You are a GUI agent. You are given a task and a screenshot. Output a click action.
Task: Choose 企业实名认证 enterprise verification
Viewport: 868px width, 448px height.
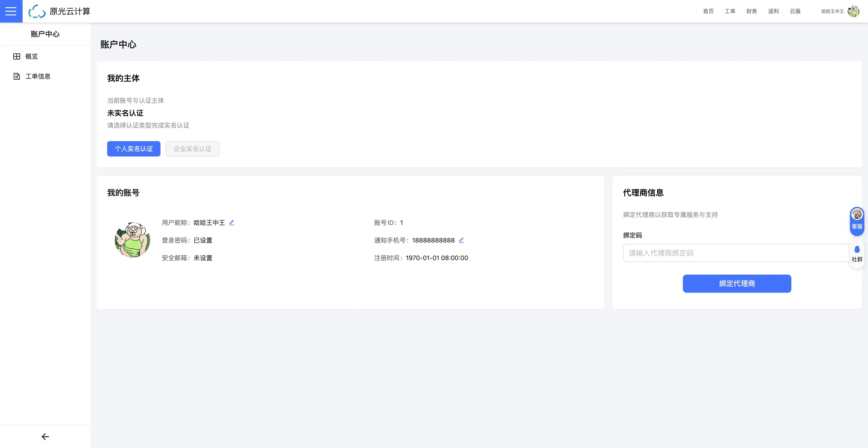(192, 148)
